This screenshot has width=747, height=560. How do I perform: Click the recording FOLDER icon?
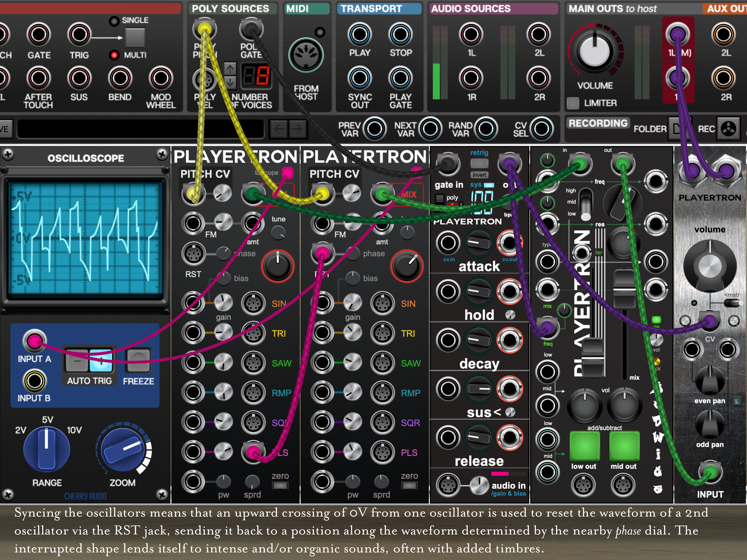[676, 129]
